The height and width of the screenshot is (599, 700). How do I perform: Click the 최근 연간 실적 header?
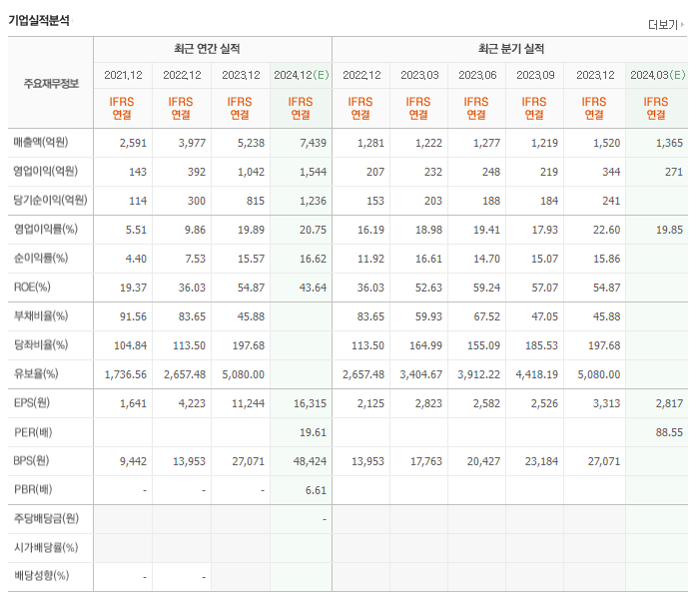pos(207,49)
